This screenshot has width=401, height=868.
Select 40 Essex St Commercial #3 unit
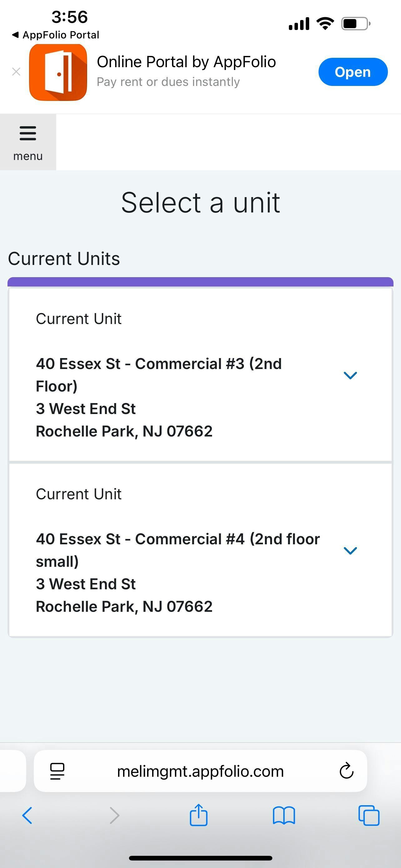[x=159, y=397]
